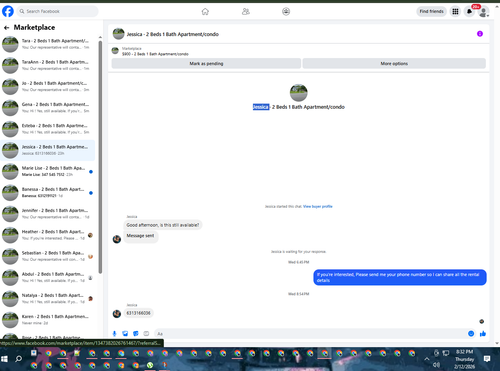
Task: Open the Banessa conversation
Action: click(48, 193)
